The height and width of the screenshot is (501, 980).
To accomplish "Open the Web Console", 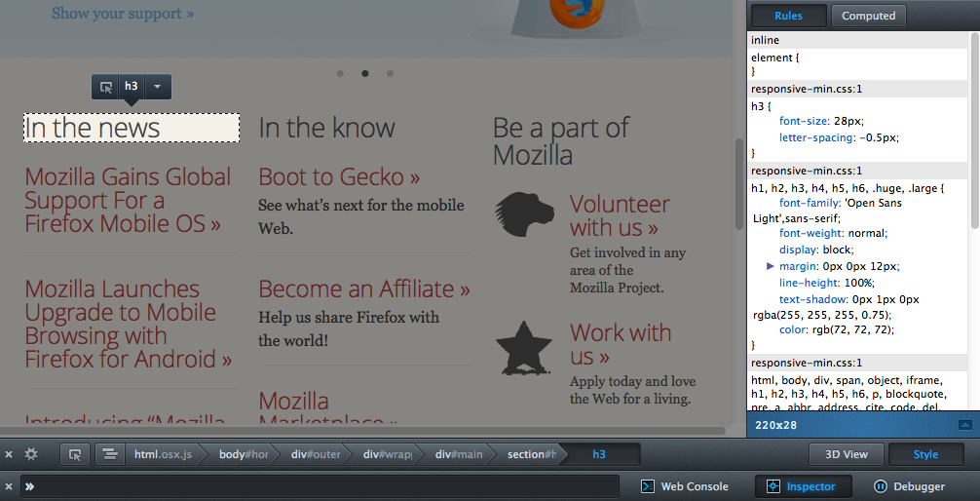I will (685, 486).
